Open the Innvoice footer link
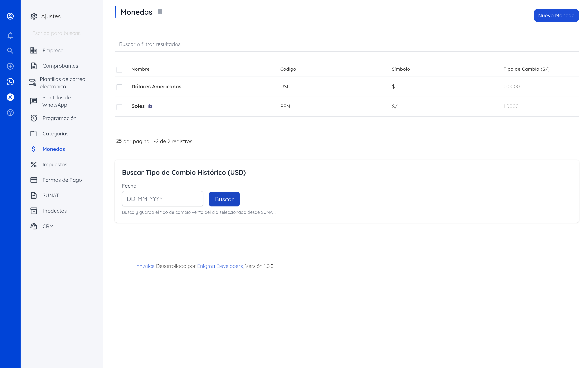Image resolution: width=588 pixels, height=368 pixels. click(145, 266)
